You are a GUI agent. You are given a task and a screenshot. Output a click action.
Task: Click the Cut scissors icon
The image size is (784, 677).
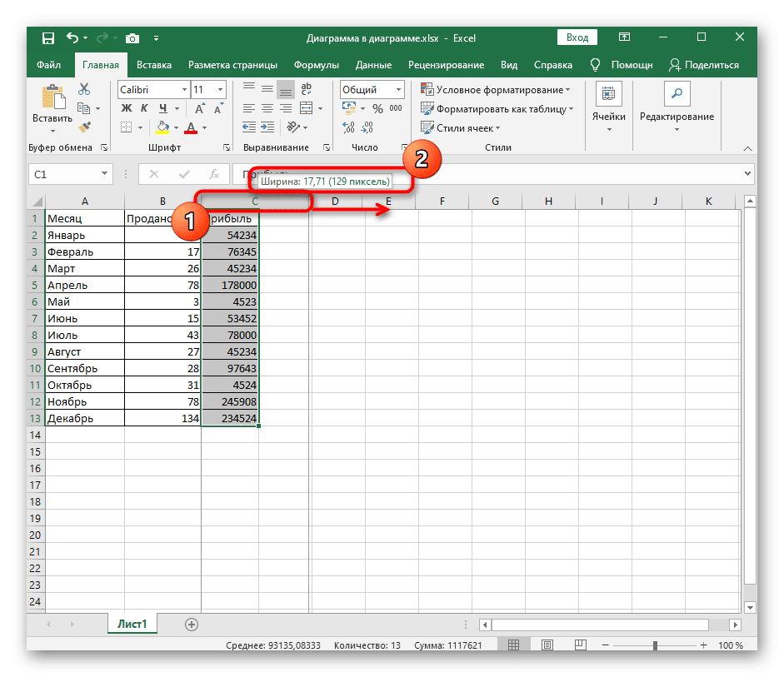84,90
